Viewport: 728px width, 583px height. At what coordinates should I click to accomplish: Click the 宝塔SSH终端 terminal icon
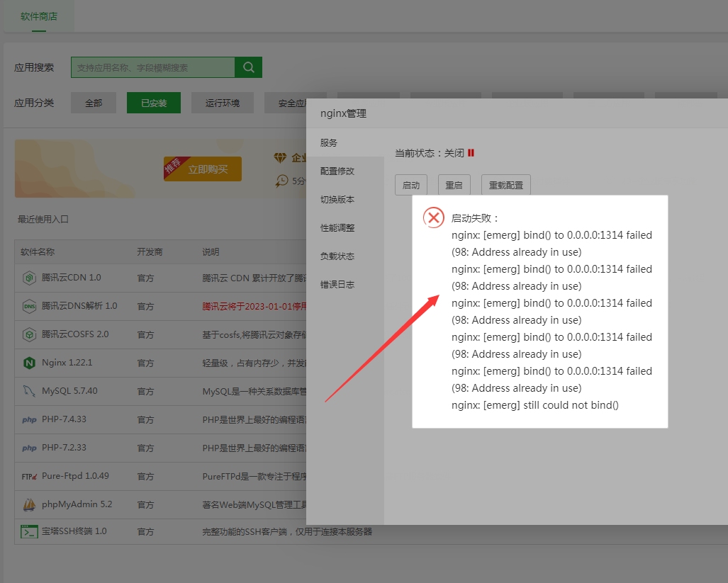[29, 531]
